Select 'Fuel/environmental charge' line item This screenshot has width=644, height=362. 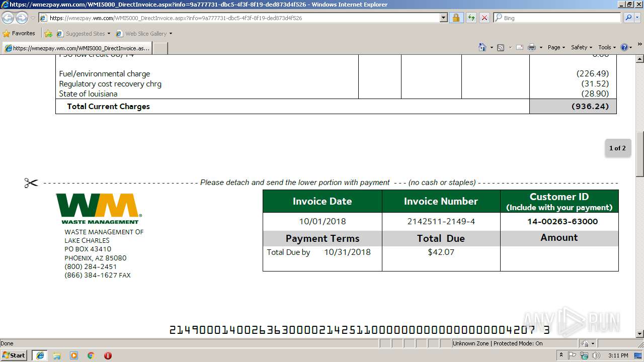coord(105,74)
